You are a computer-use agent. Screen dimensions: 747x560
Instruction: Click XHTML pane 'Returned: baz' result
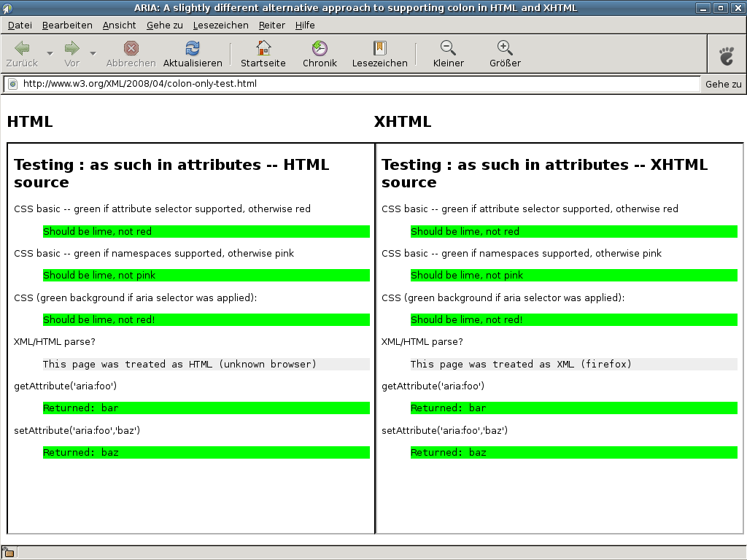pyautogui.click(x=574, y=452)
